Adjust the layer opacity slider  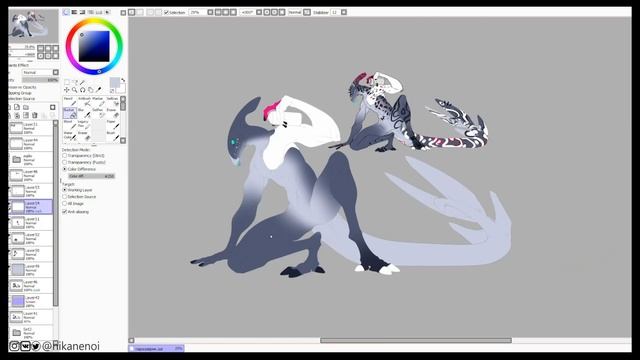click(x=40, y=80)
